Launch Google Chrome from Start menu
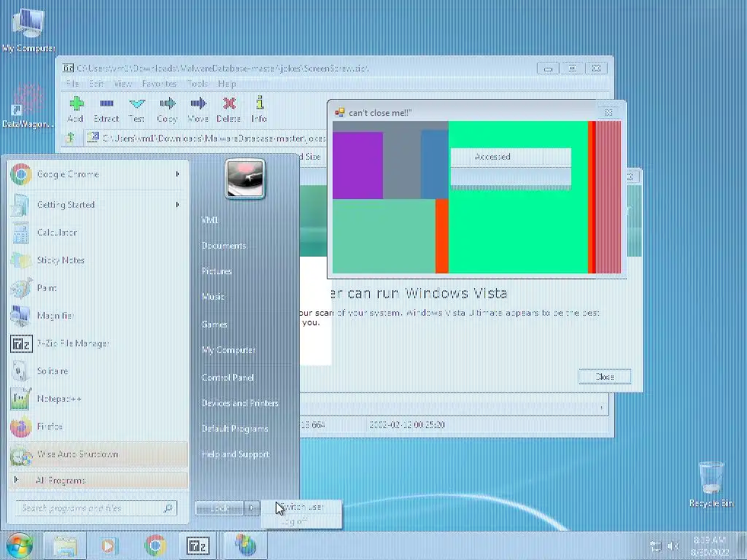The width and height of the screenshot is (747, 560). click(98, 174)
